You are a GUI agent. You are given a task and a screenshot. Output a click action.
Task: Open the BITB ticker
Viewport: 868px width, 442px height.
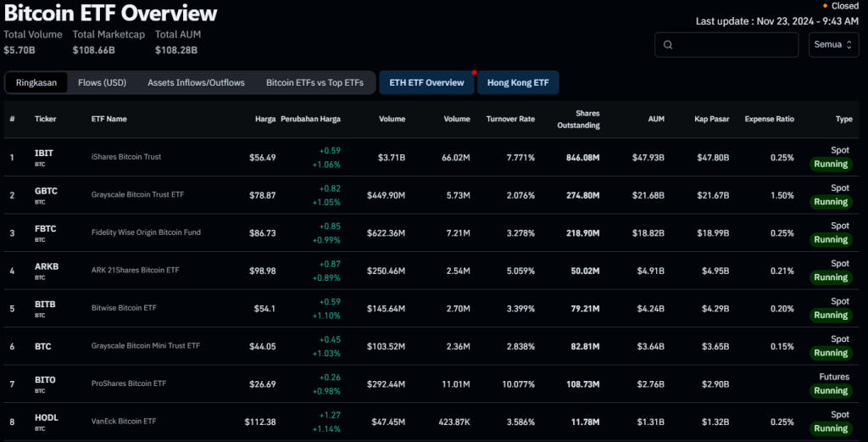pyautogui.click(x=45, y=304)
